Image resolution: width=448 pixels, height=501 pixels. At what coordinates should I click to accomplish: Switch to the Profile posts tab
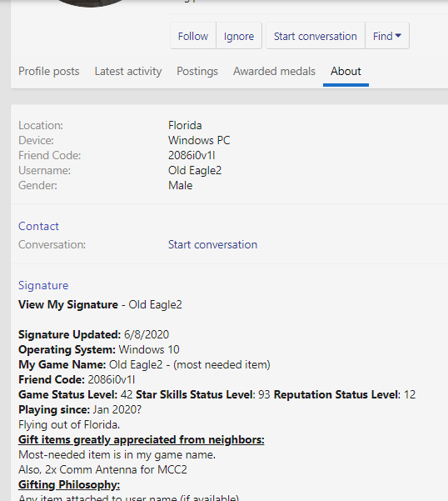49,71
